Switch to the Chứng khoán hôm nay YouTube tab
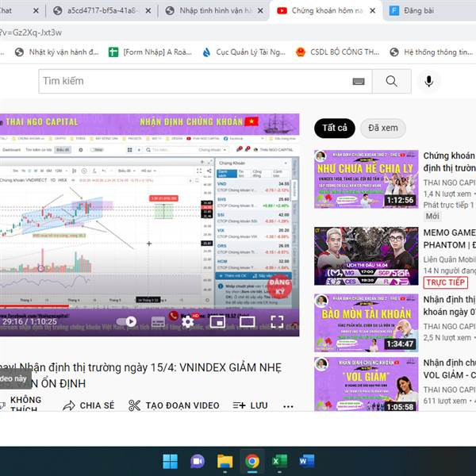 coord(327,10)
